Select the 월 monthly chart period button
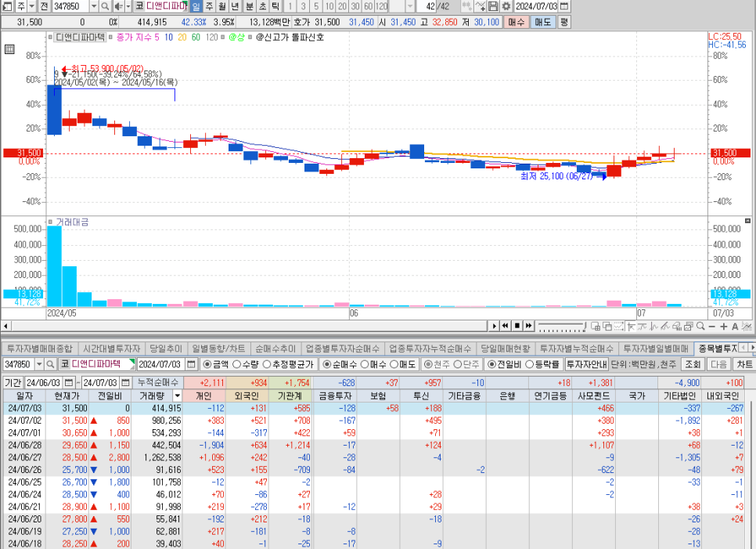Screen dimensions: 756x549 [x=221, y=6]
